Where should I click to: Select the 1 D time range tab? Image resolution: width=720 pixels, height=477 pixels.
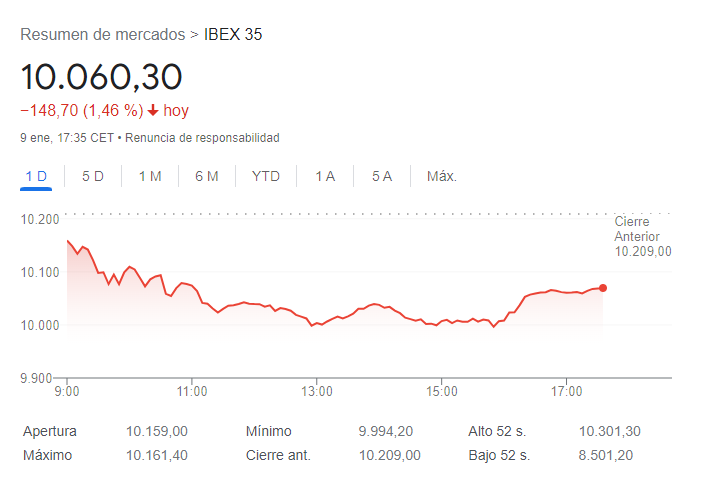pos(36,177)
